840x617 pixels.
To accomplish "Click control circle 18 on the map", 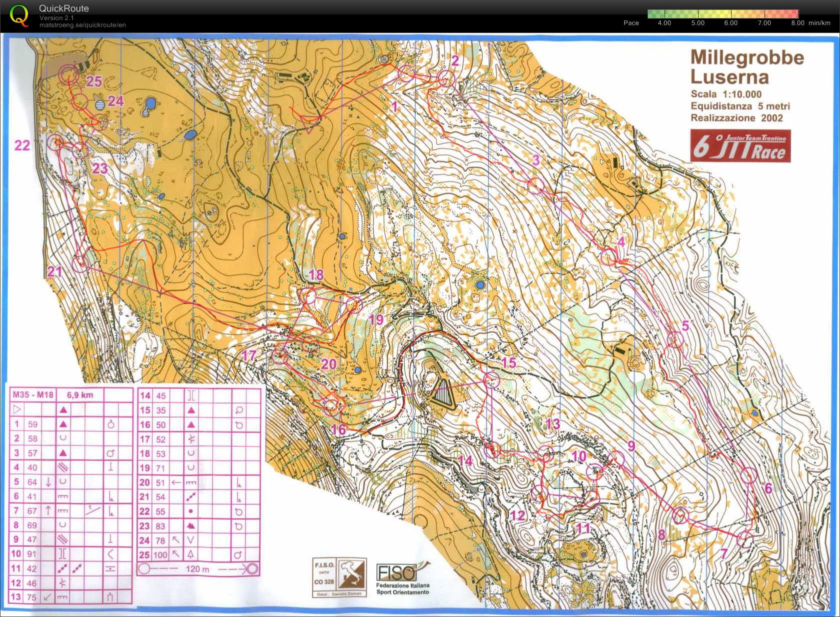I will 310,296.
